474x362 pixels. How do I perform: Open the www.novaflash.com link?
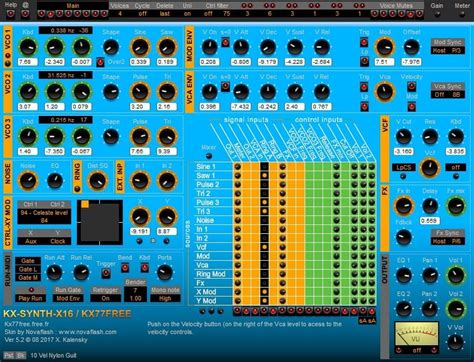coord(87,332)
